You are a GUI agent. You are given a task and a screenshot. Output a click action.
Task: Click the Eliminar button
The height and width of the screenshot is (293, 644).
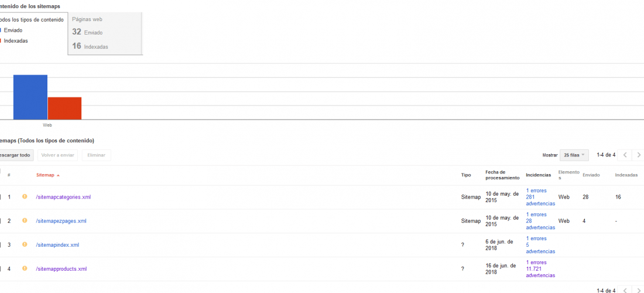96,155
